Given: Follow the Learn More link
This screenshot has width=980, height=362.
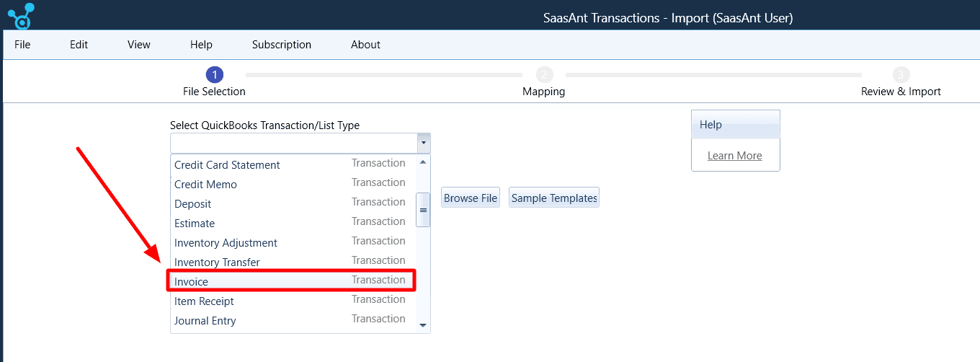Looking at the screenshot, I should [x=734, y=155].
